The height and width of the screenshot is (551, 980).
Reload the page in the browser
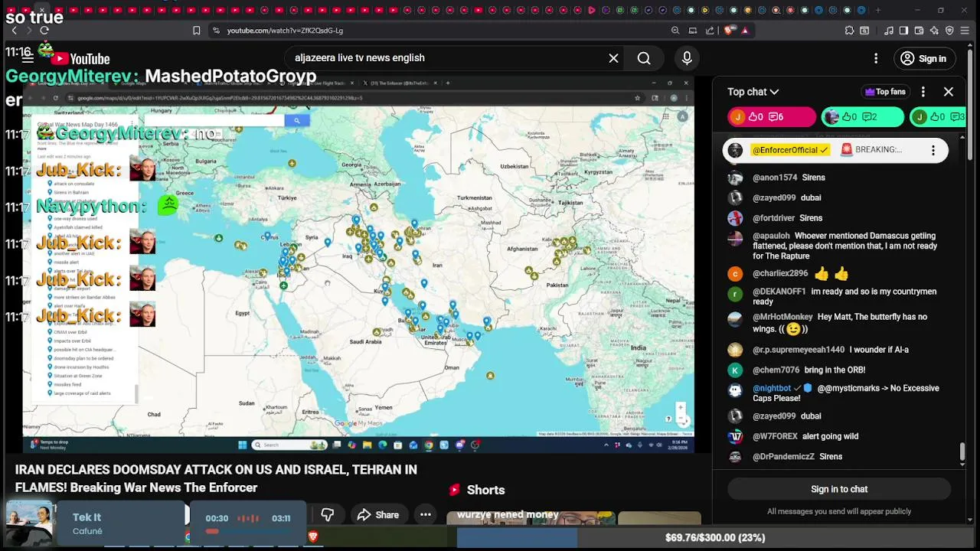(44, 31)
